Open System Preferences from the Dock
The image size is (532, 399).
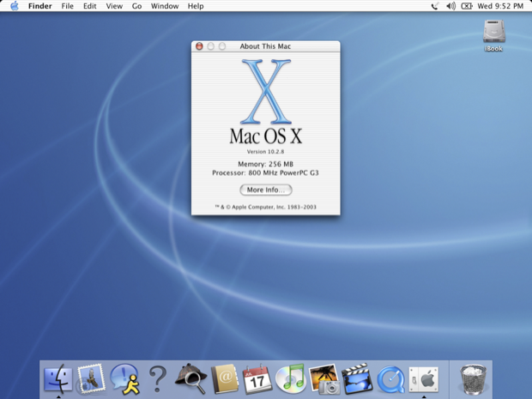(423, 379)
